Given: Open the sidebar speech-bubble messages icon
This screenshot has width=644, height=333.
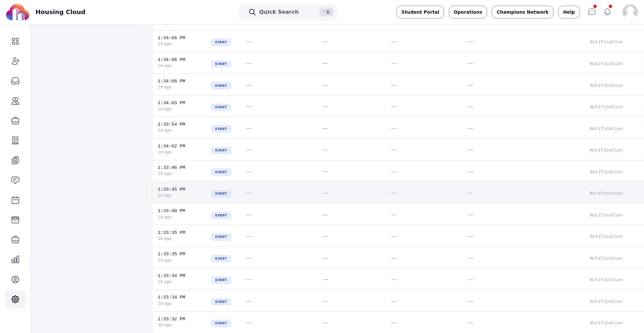Looking at the screenshot, I should pos(15,180).
